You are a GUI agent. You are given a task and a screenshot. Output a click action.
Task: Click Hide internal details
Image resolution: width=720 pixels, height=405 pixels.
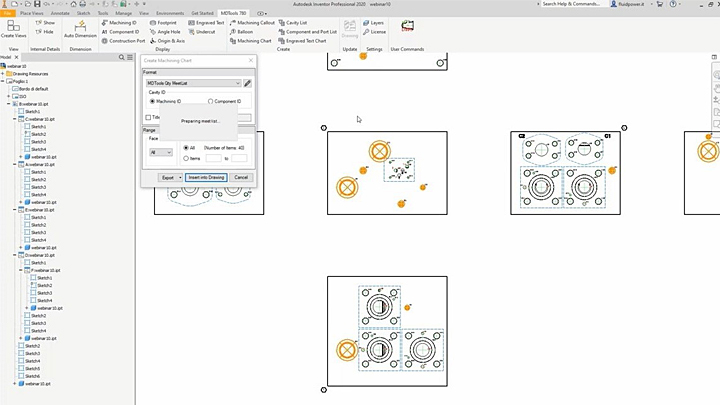45,32
